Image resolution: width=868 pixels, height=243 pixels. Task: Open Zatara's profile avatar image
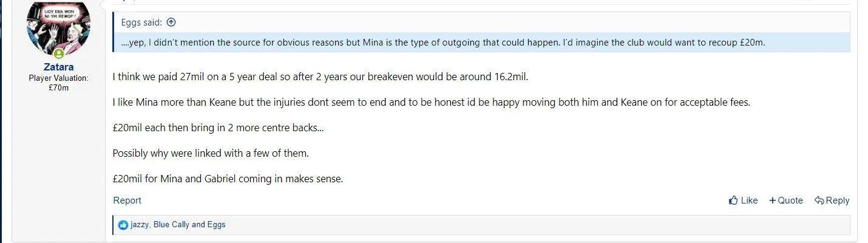pos(58,27)
